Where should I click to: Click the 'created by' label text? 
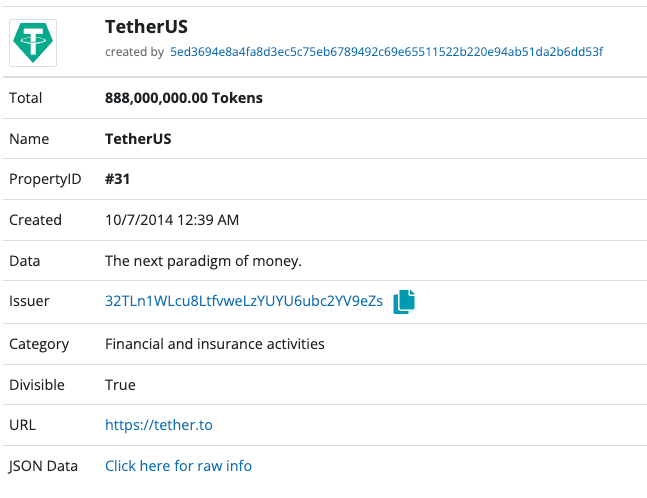(135, 52)
